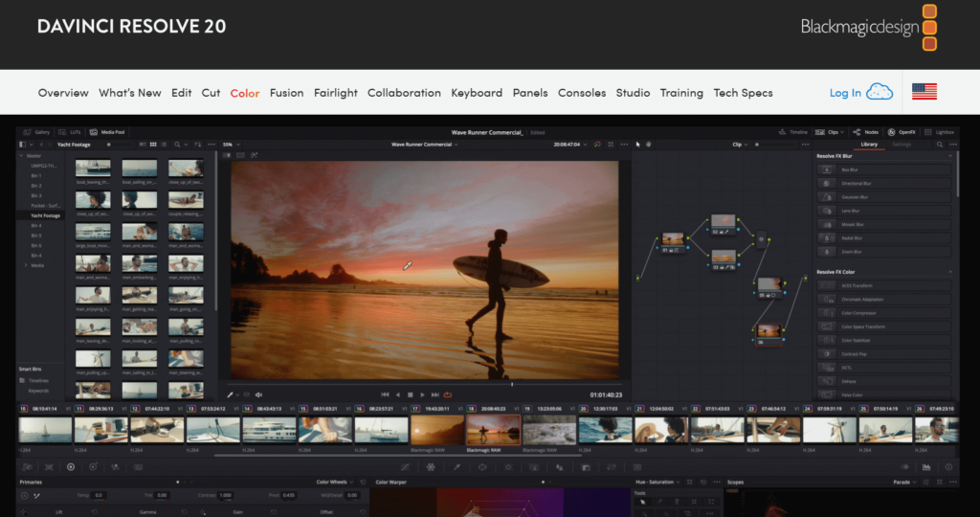Image resolution: width=980 pixels, height=517 pixels.
Task: Open the Qualifier eyedropper palette icon
Action: pyautogui.click(x=457, y=467)
